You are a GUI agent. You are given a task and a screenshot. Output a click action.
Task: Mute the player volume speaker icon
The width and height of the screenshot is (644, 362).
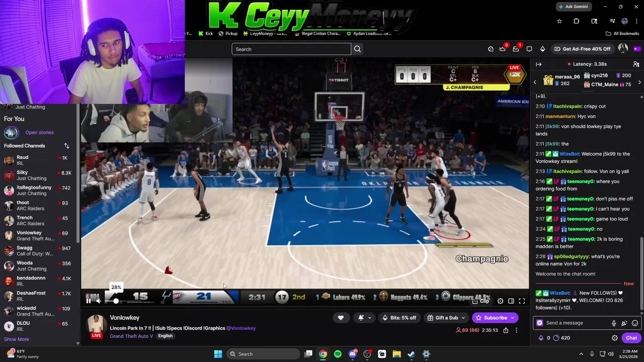[99, 301]
